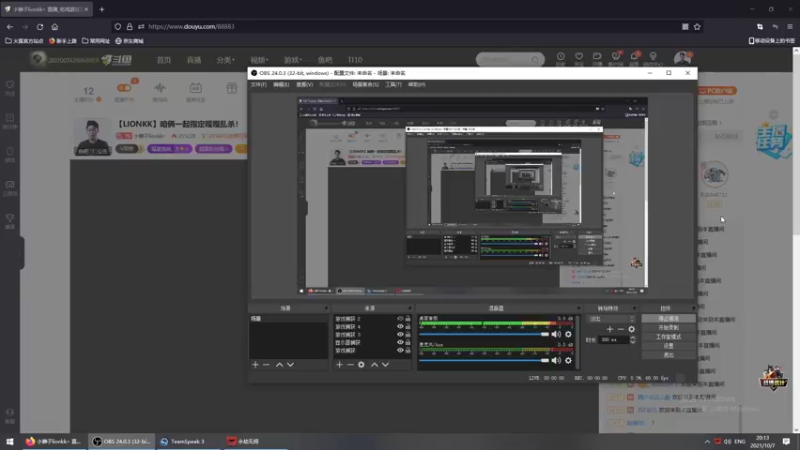Lock the Window Capture 2 source
800x450 pixels.
tap(408, 319)
